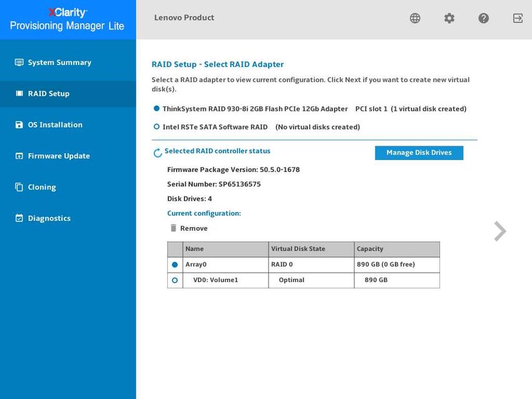Click the XClarity Provisioning Manager logo
532x399 pixels.
coord(67,19)
